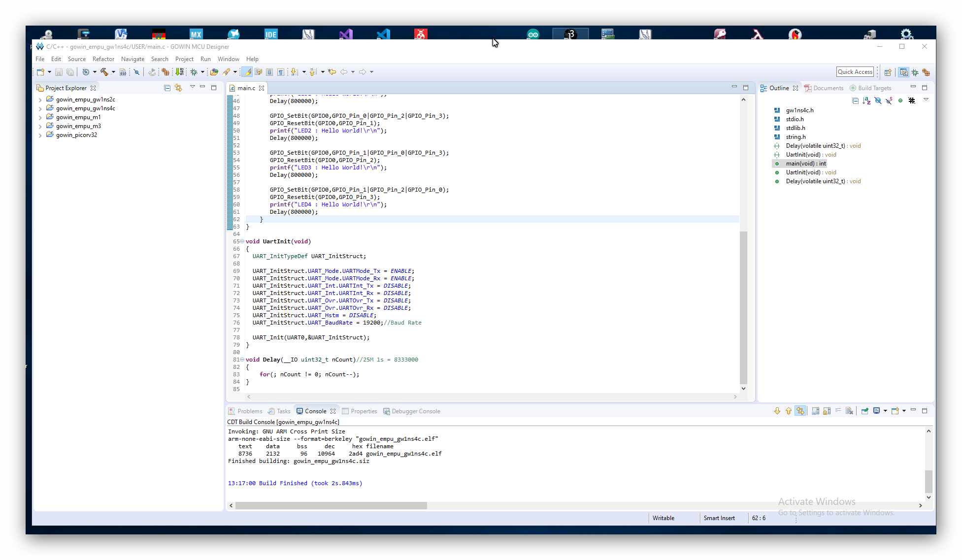Click the New file toolbar icon
The image size is (962, 560).
[x=40, y=72]
